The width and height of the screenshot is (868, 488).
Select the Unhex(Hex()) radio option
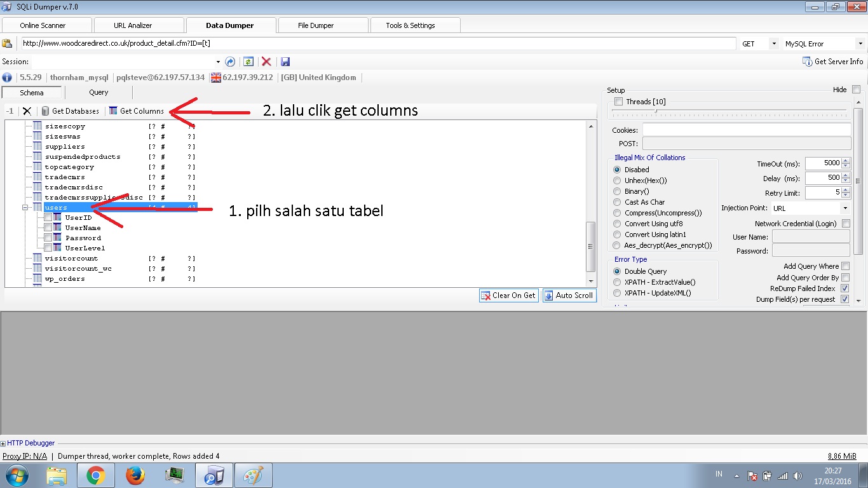click(x=617, y=180)
